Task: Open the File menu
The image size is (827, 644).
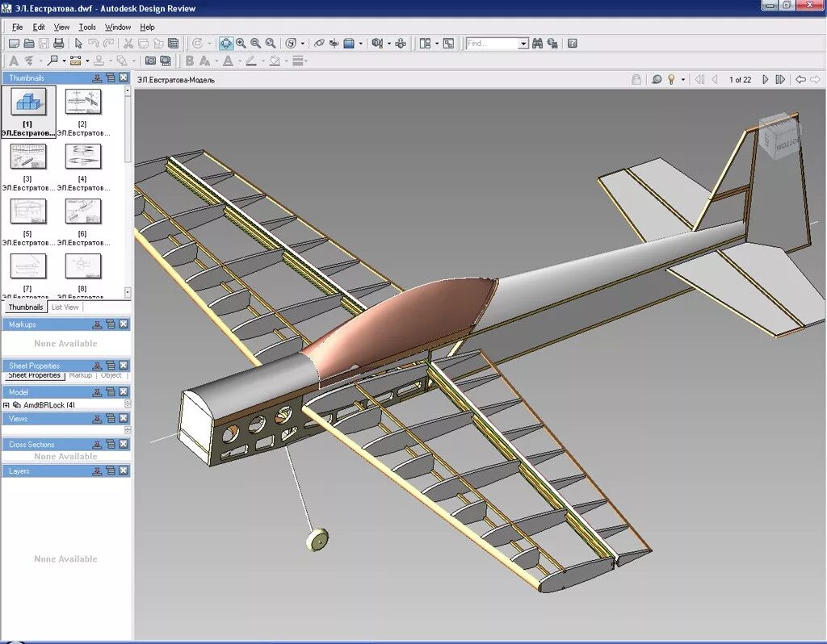Action: click(x=18, y=27)
